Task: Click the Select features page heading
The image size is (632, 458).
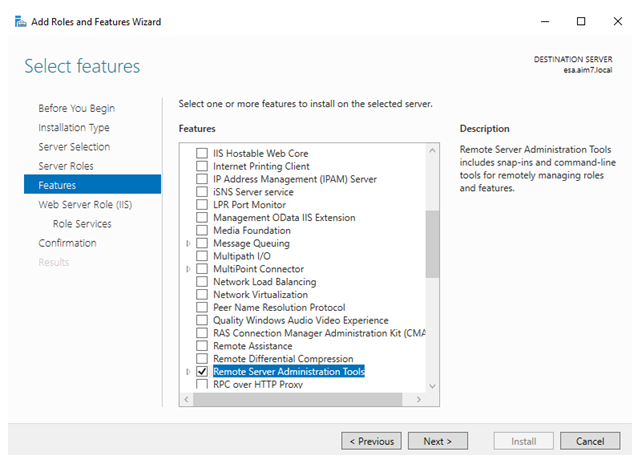Action: click(x=82, y=66)
